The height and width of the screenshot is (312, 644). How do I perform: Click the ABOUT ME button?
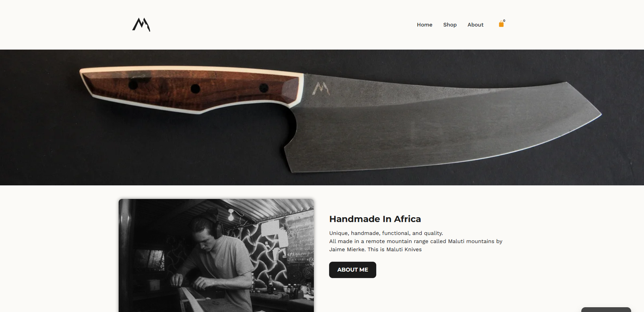pos(353,270)
